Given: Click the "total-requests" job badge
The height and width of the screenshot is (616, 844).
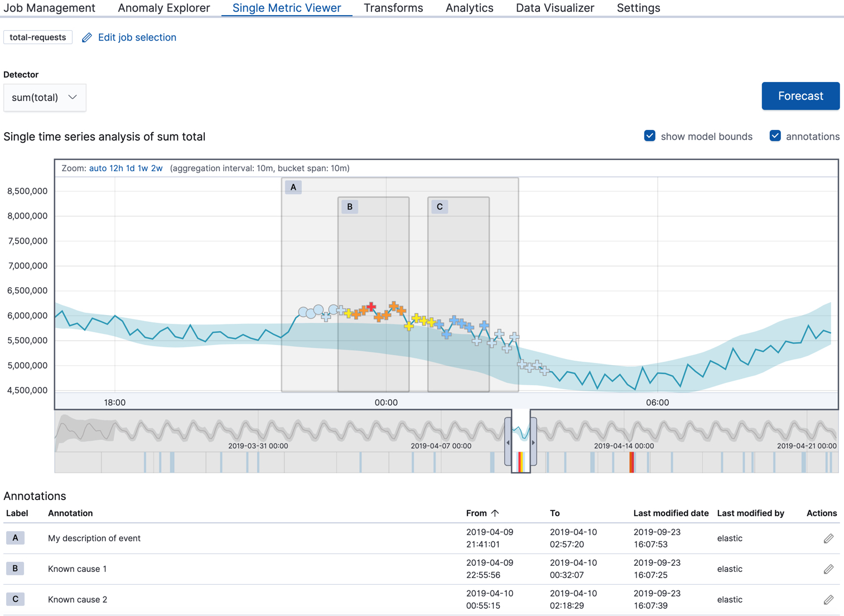Looking at the screenshot, I should click(37, 37).
